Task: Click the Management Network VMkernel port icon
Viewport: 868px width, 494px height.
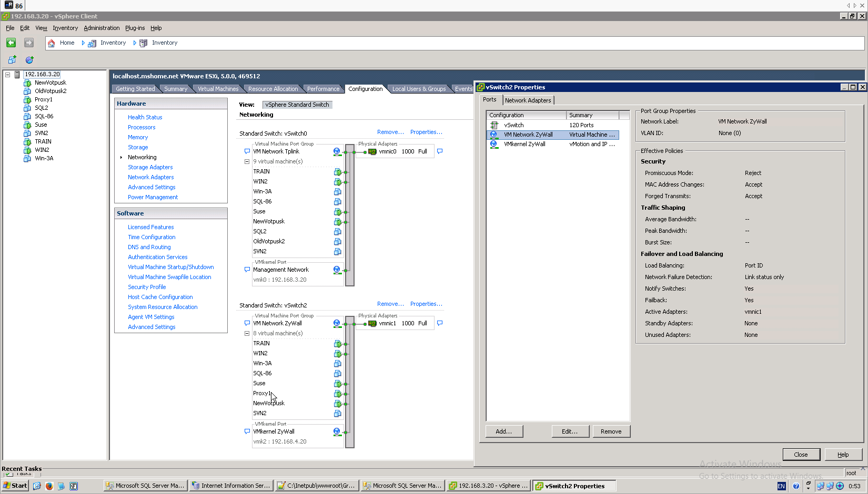Action: coord(337,270)
